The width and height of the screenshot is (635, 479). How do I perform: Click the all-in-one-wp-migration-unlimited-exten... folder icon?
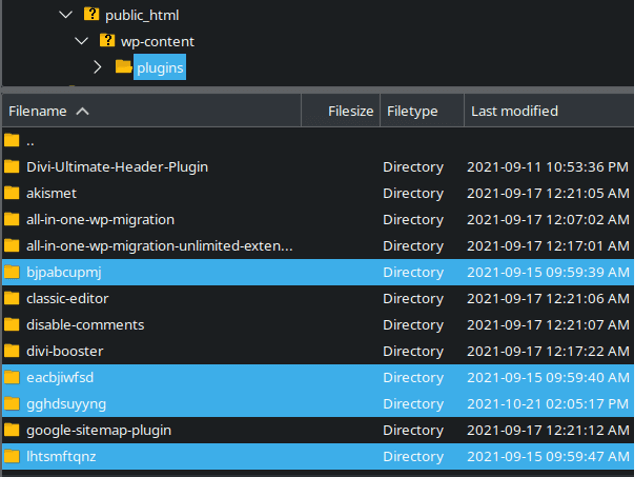[x=12, y=245]
